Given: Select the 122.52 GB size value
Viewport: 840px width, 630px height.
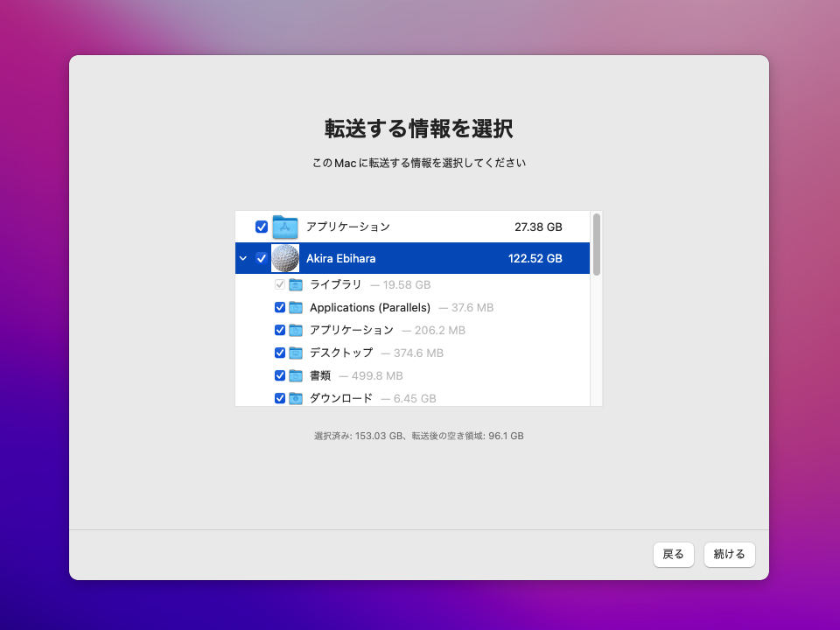Looking at the screenshot, I should 535,258.
